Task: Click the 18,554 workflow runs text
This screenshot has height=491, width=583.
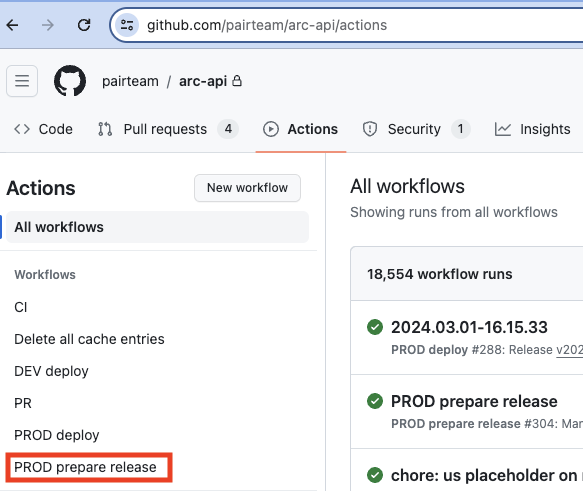Action: (440, 274)
